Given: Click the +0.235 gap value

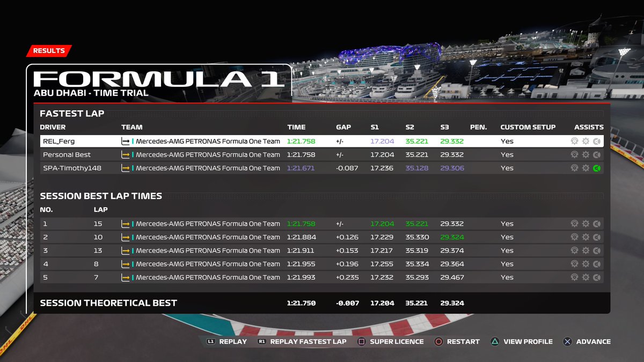Looking at the screenshot, I should (347, 277).
